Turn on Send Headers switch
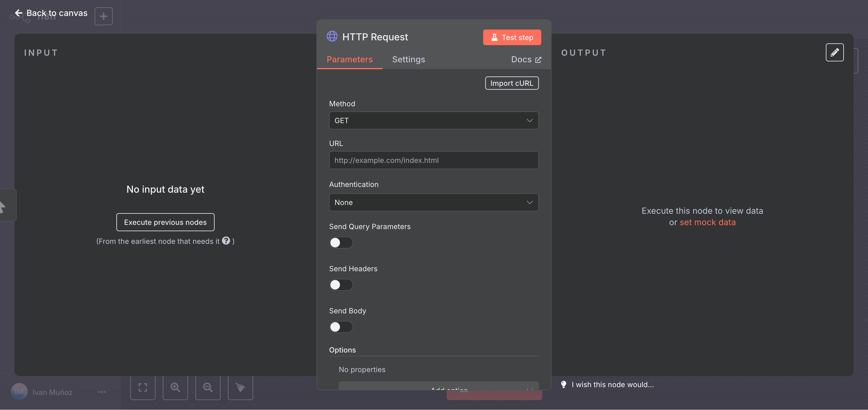This screenshot has width=868, height=410. (341, 284)
